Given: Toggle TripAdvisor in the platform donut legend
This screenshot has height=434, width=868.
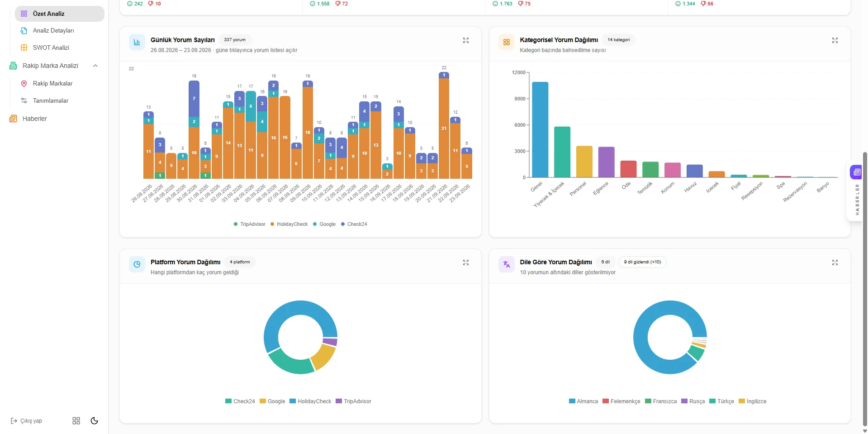Looking at the screenshot, I should 354,401.
